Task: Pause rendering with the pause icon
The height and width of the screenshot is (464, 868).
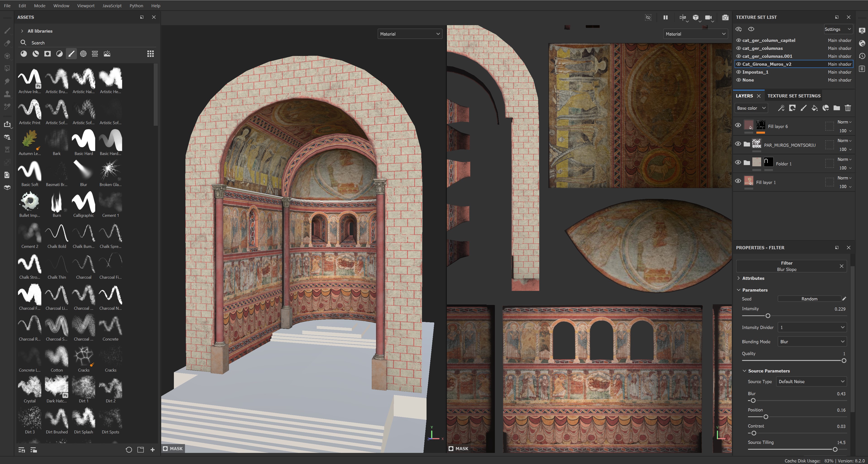Action: tap(665, 17)
